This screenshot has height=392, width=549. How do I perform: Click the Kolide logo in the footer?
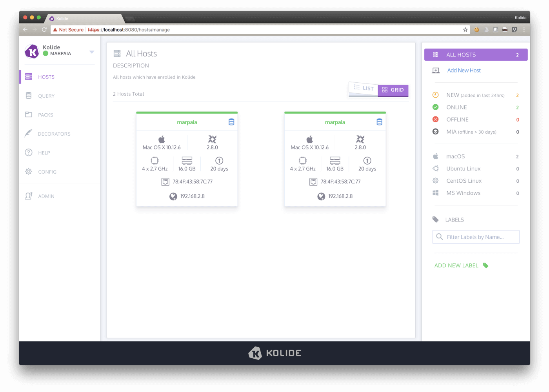pyautogui.click(x=274, y=353)
